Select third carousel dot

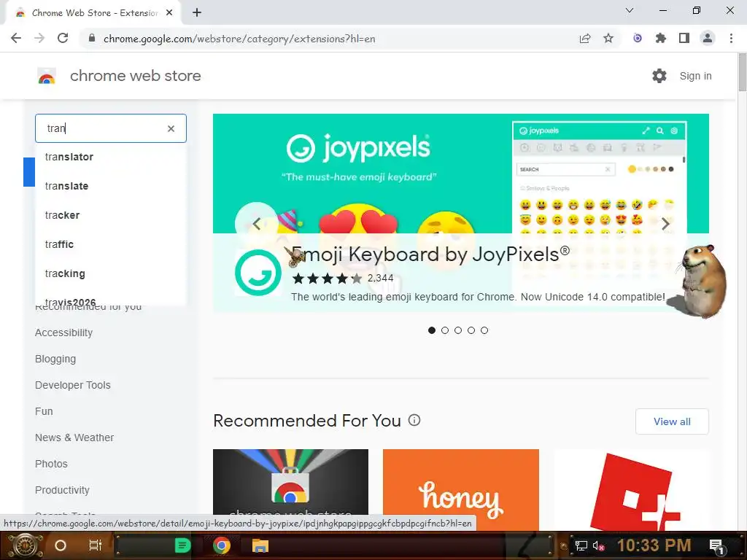(458, 330)
